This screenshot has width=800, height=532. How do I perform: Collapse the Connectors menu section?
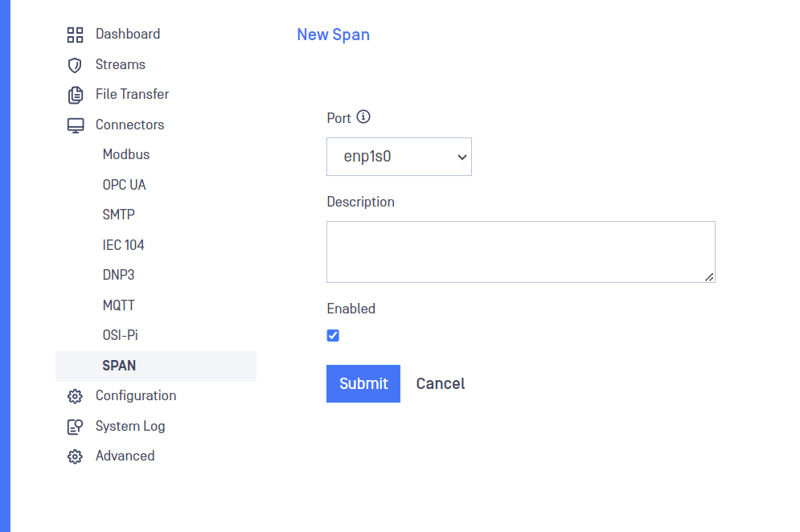tap(129, 125)
